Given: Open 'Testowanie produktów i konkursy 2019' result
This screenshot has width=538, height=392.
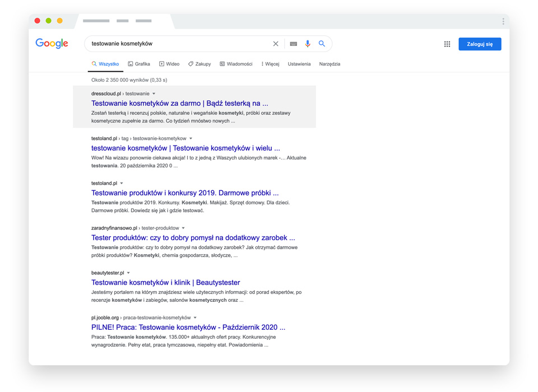Looking at the screenshot, I should (185, 193).
